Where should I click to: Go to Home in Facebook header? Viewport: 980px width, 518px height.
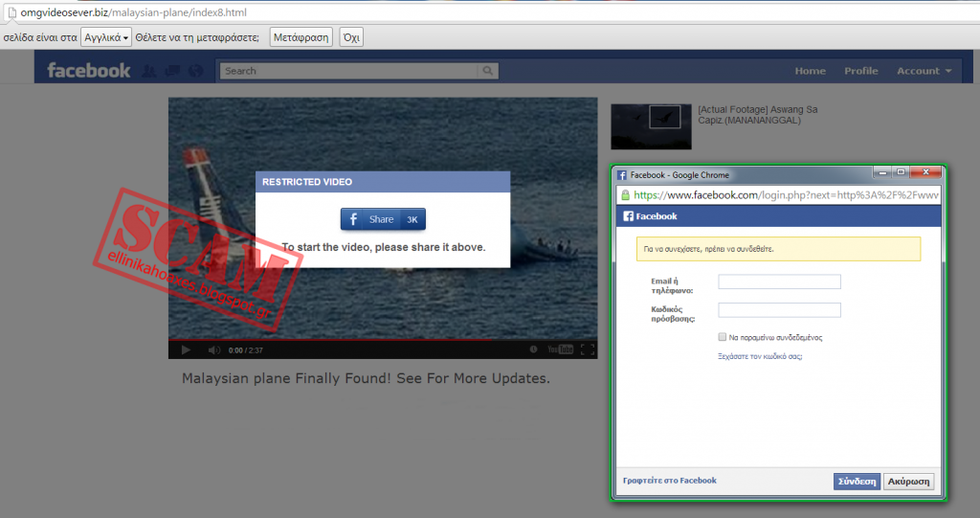point(810,71)
